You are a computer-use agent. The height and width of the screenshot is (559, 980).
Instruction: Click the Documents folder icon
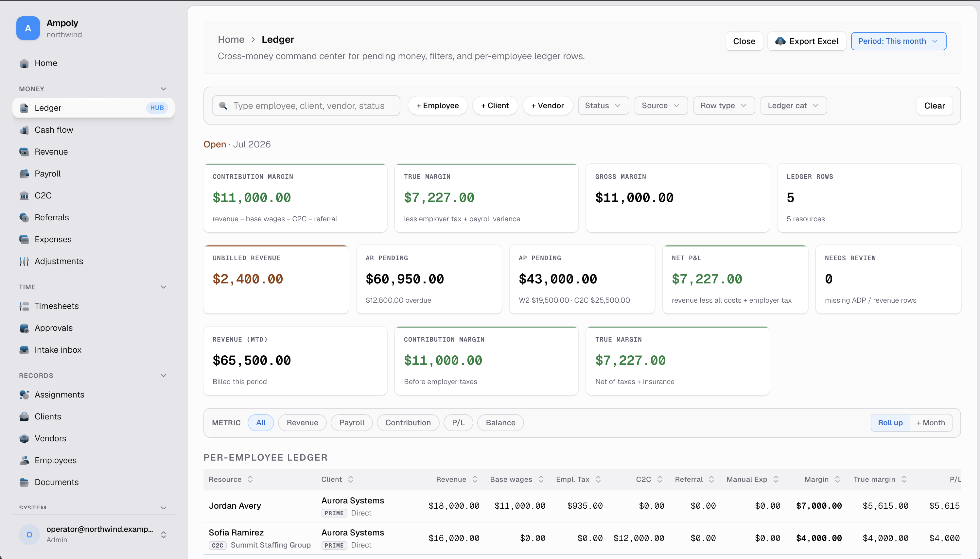point(24,483)
